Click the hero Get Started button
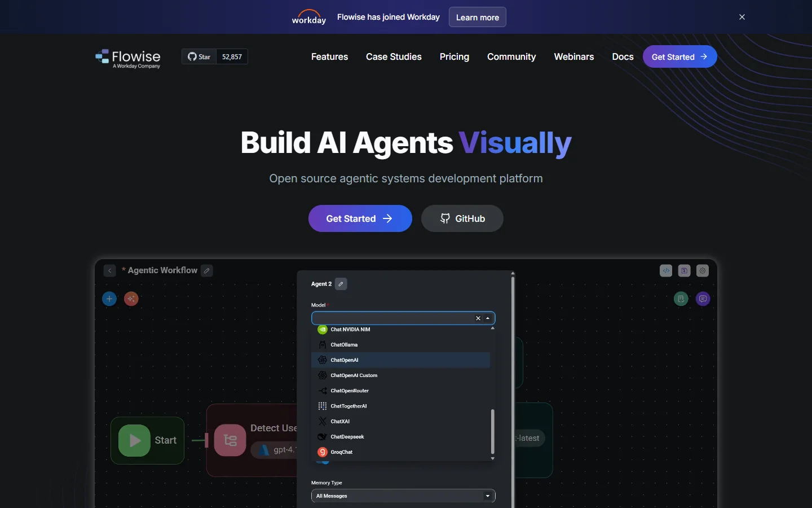 360,218
